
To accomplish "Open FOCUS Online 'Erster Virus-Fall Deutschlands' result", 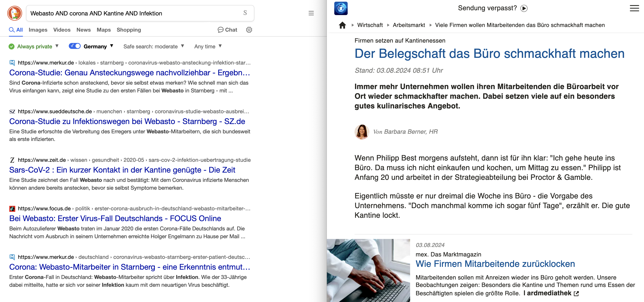I will point(115,219).
